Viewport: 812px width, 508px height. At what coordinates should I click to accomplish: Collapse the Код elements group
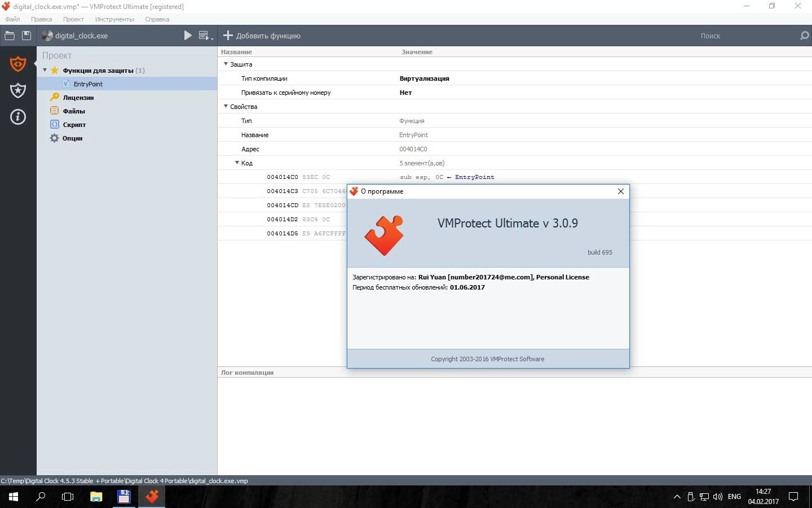pos(237,163)
